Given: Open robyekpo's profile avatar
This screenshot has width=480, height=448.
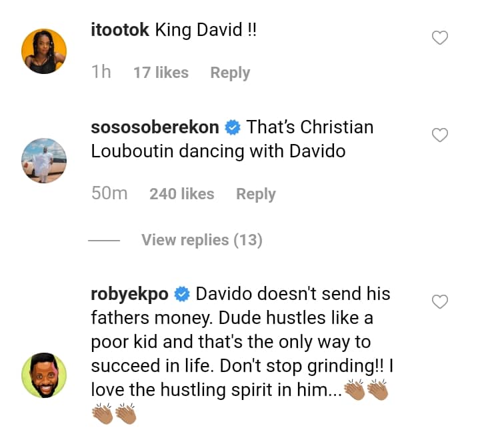Looking at the screenshot, I should click(44, 375).
